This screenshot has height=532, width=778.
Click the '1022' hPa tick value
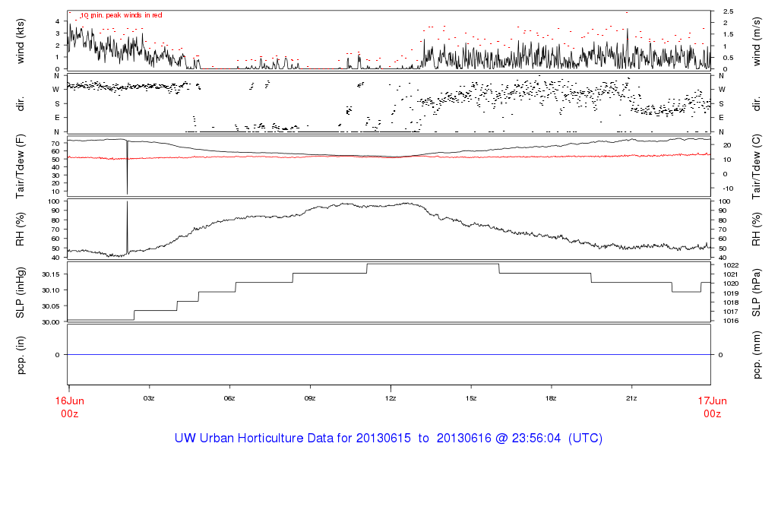point(731,265)
